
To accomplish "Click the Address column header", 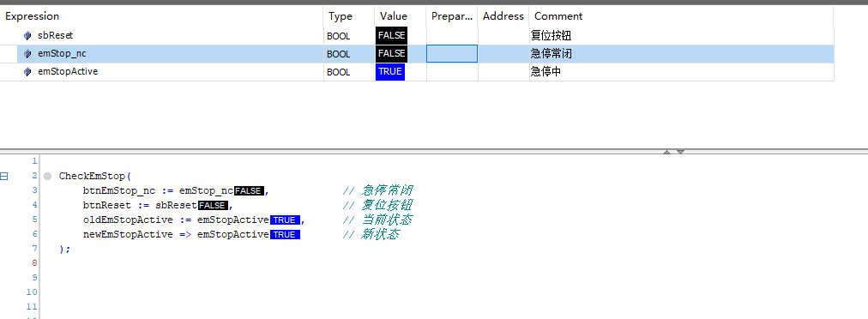I will click(x=503, y=16).
